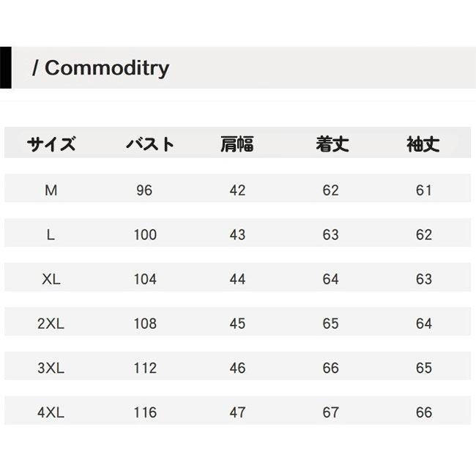Select the バスト column header
Viewport: 476px width, 449px height.
(x=149, y=144)
